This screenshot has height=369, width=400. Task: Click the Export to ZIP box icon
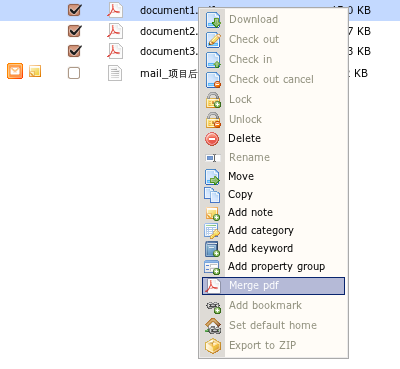coord(213,346)
